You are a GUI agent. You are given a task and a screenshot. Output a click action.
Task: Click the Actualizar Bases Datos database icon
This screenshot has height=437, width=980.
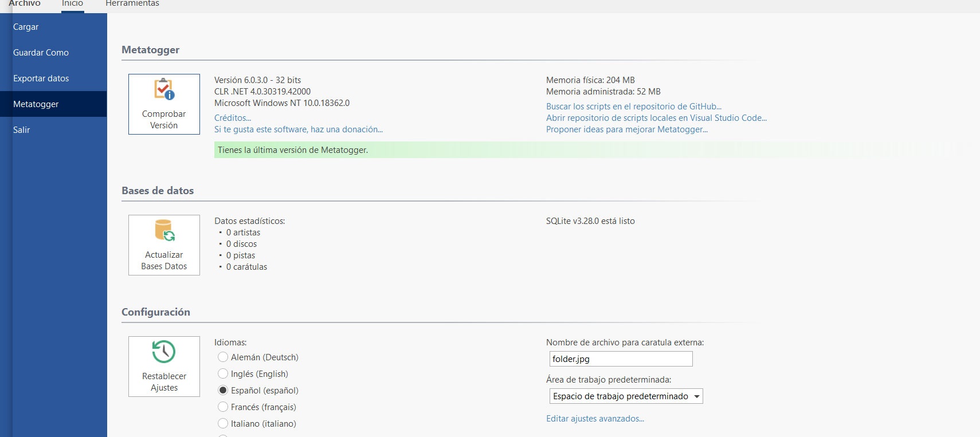point(164,230)
